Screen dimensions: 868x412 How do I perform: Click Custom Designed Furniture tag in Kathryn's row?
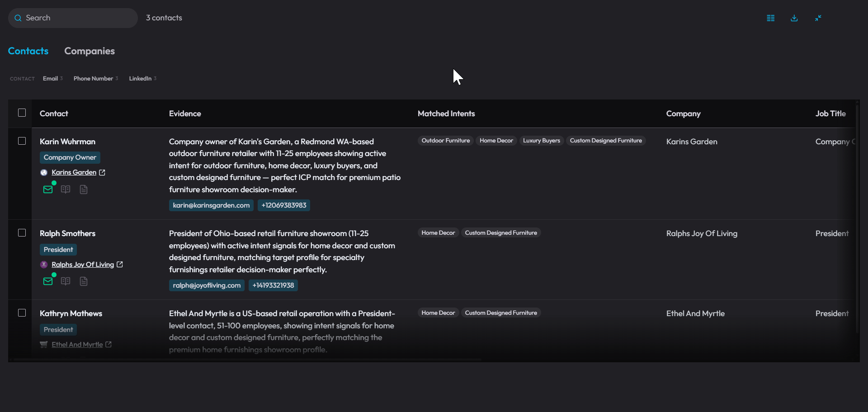[x=501, y=313]
